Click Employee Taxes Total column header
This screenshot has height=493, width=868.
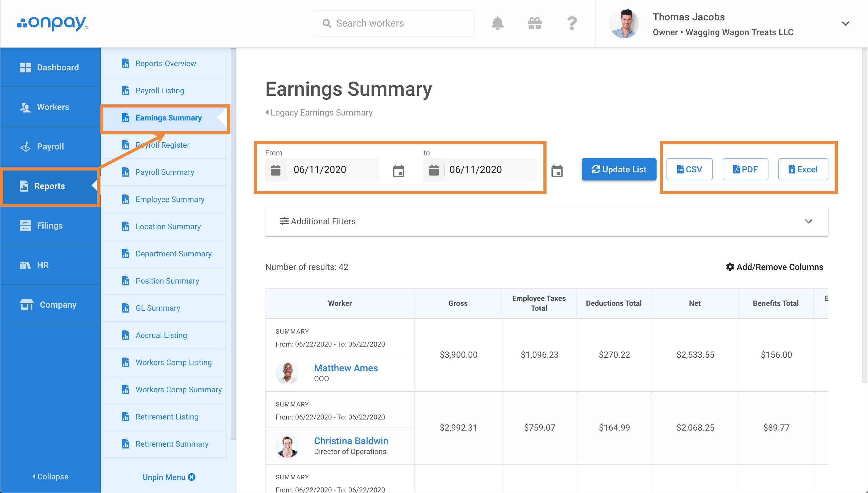click(539, 303)
